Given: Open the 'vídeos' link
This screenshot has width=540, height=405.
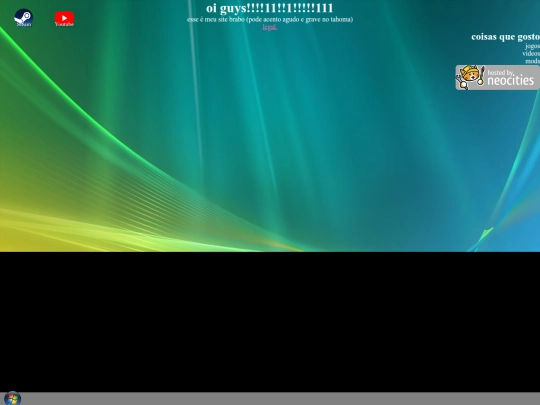Looking at the screenshot, I should tap(531, 53).
